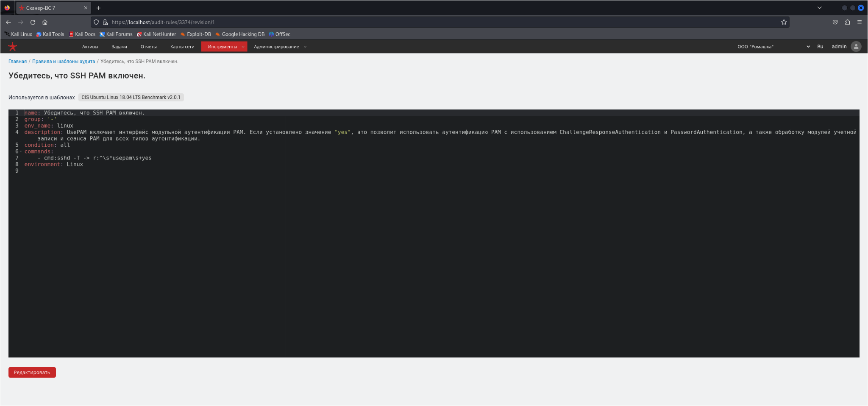Click the env_name: linux line

(x=49, y=126)
